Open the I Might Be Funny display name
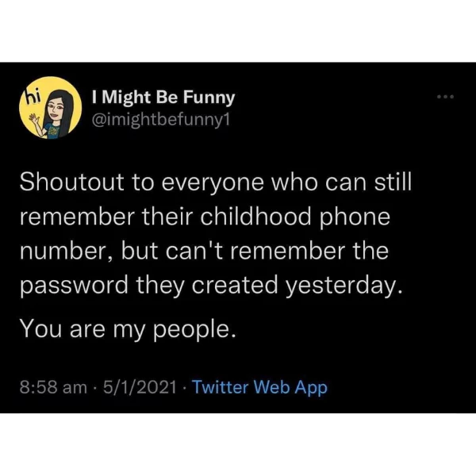 point(163,98)
